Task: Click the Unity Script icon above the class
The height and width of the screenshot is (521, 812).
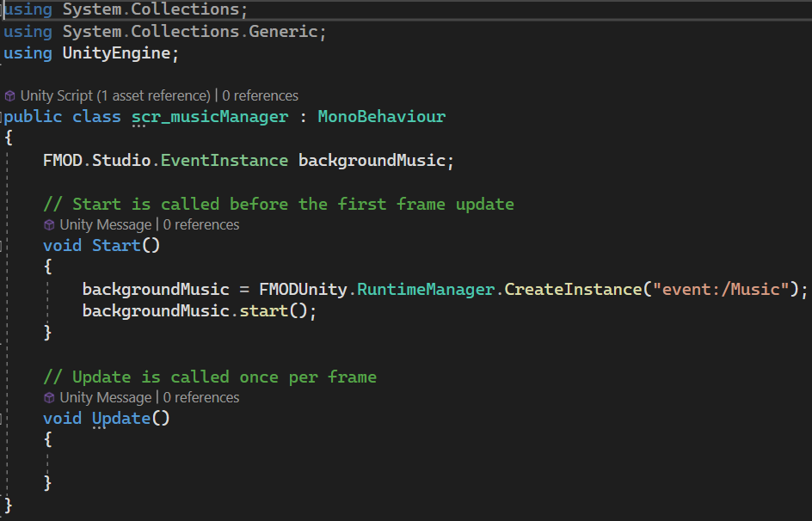Action: coord(10,95)
